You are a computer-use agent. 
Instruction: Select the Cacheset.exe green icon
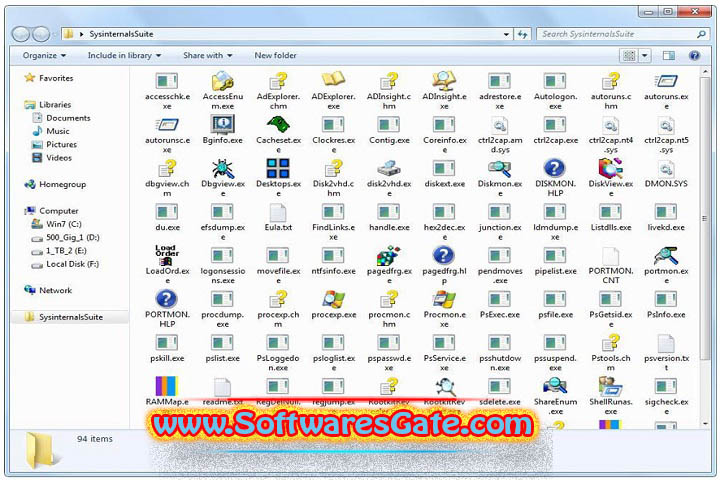278,124
